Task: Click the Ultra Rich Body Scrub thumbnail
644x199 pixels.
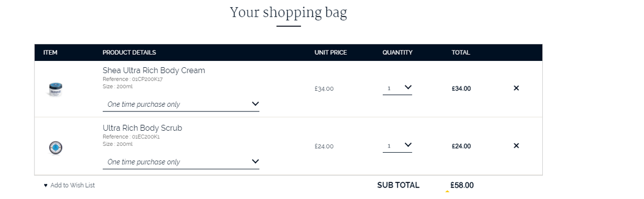Action: tap(55, 148)
